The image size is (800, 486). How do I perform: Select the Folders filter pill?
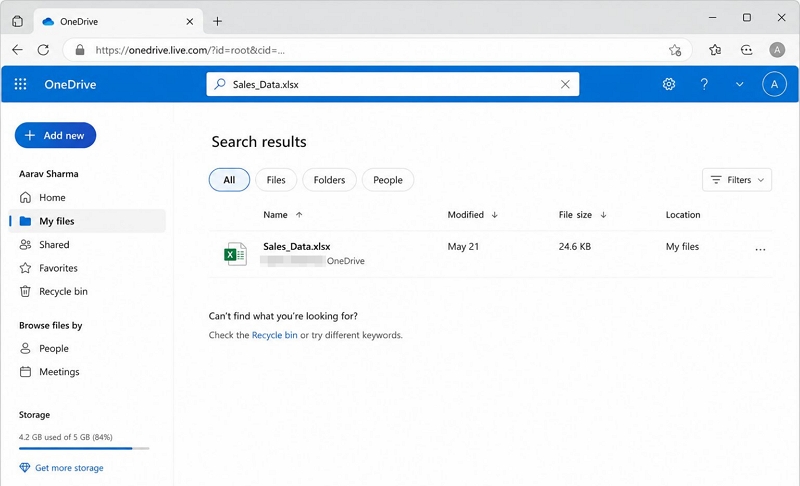[329, 180]
